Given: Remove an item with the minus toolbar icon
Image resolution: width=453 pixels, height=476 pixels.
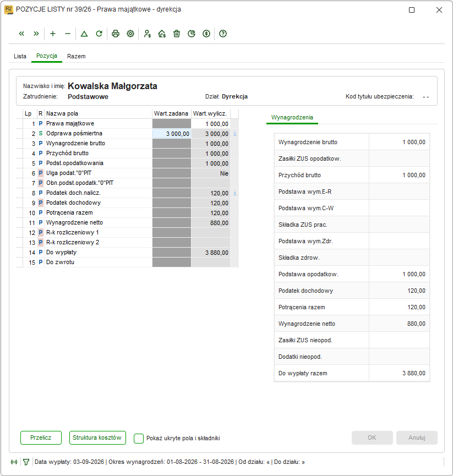Looking at the screenshot, I should point(68,34).
